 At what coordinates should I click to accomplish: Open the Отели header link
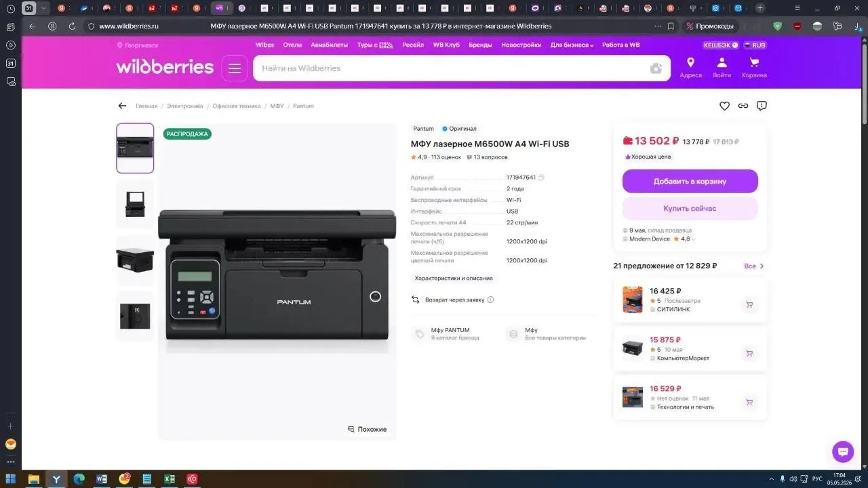click(292, 45)
